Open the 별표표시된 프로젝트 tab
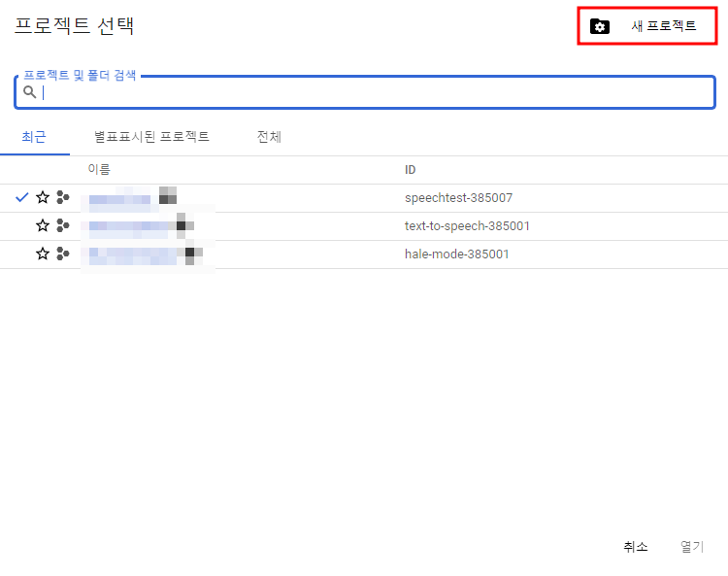The width and height of the screenshot is (728, 576). (x=151, y=137)
